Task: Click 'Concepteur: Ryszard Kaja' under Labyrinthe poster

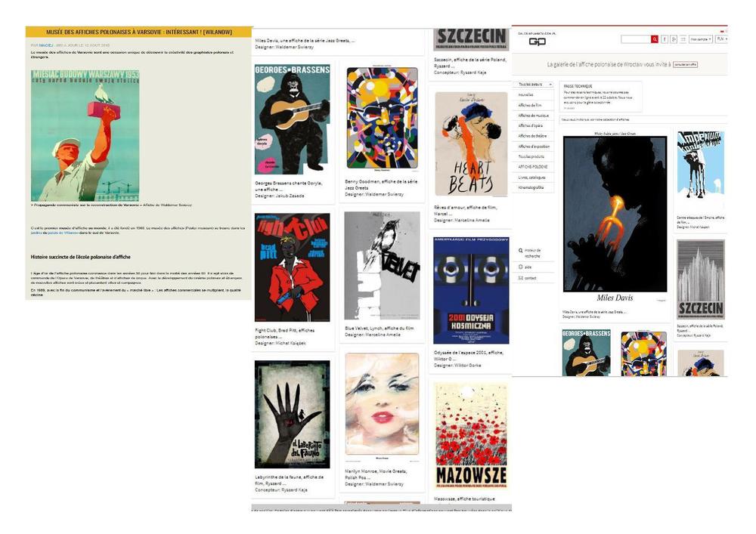Action: click(x=281, y=489)
